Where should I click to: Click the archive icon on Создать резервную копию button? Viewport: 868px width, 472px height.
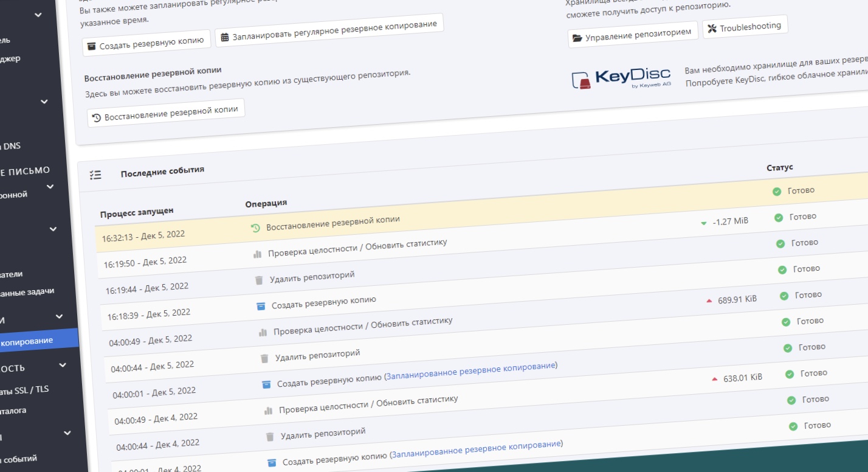point(91,46)
